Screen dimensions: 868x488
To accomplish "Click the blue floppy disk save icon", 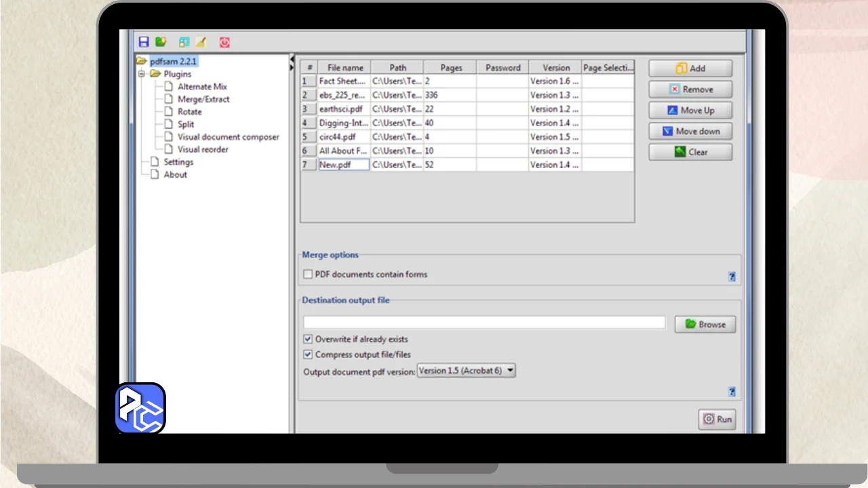I will click(143, 42).
